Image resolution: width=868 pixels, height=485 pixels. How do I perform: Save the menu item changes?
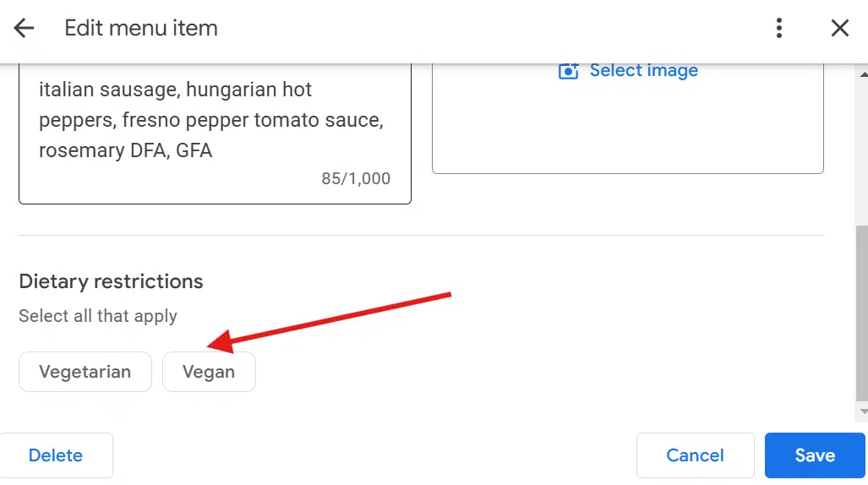(815, 455)
